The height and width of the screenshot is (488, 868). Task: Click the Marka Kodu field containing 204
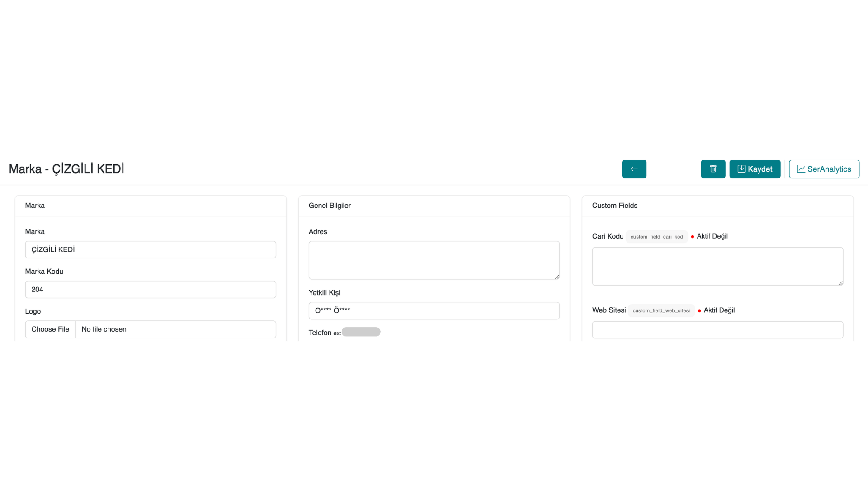point(151,289)
